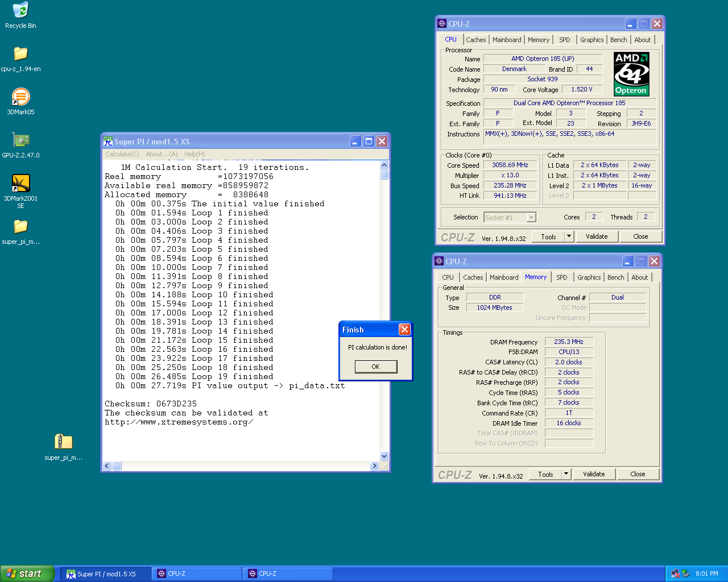Open the Windows Start menu
This screenshot has height=582, width=728.
click(27, 573)
